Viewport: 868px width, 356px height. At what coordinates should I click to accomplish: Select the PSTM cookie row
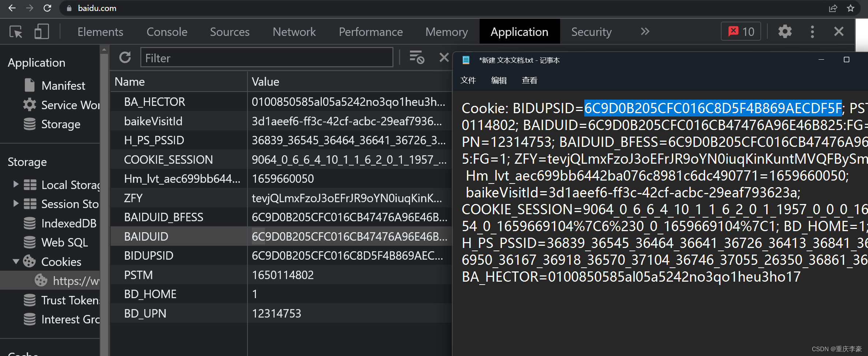pyautogui.click(x=281, y=275)
